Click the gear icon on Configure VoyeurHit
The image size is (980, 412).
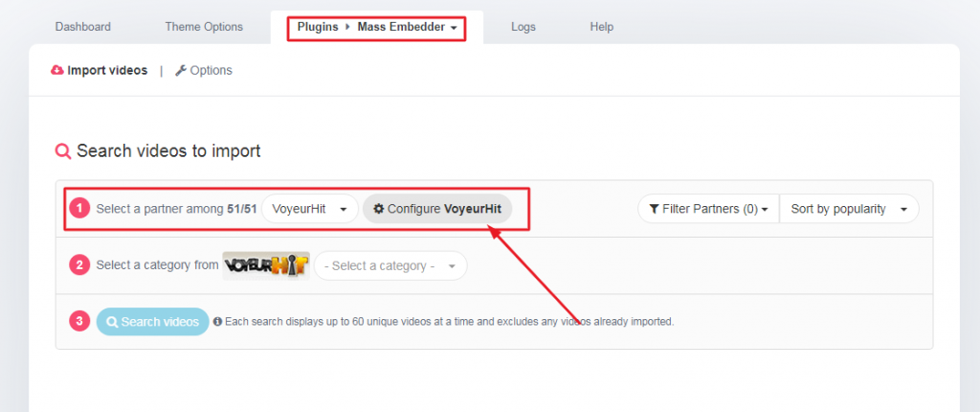tap(379, 209)
